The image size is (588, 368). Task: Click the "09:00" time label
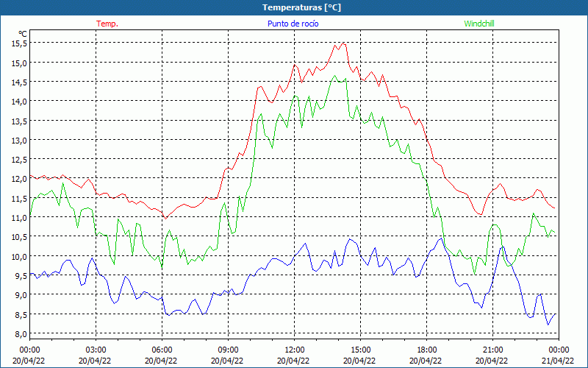[x=228, y=350]
